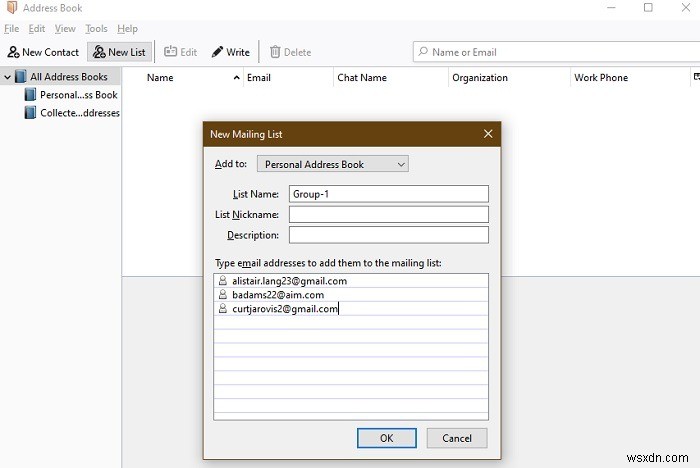
Task: Click OK to create the mailing list
Action: [387, 438]
